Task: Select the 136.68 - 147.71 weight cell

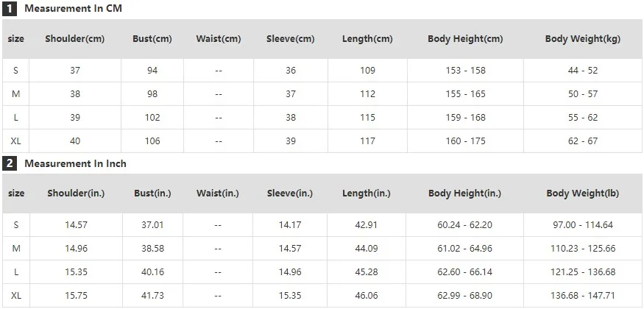Action: (x=583, y=296)
